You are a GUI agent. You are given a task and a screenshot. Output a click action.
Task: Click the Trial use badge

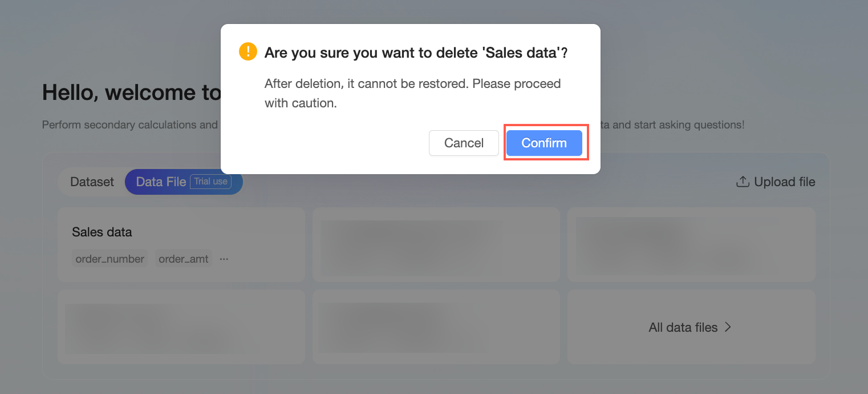(210, 182)
